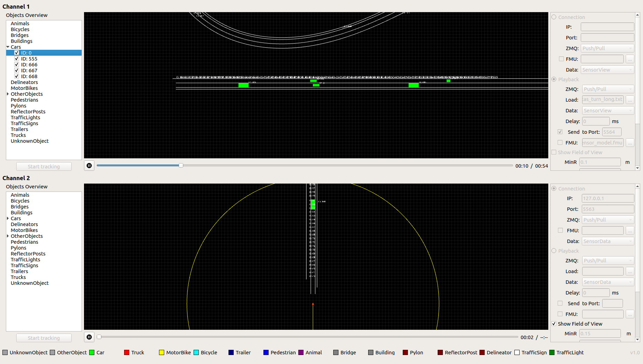Click the Port 5563 field in Channel 2
The image size is (643, 364).
click(608, 209)
